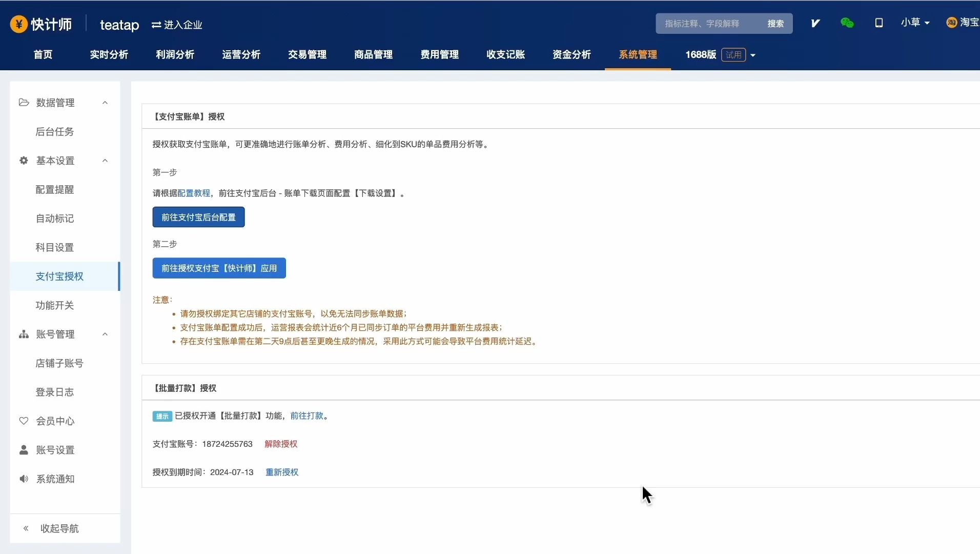Click 前往授权支付宝【快计师】应用 button

(x=219, y=268)
